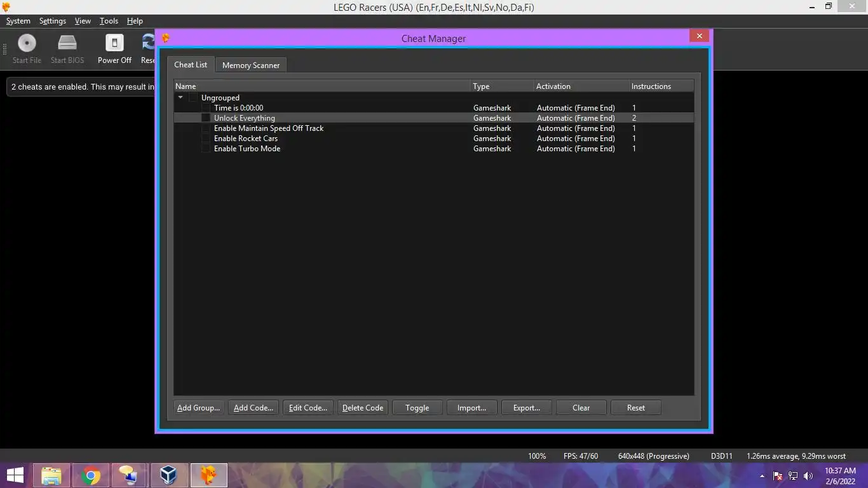Click Activation cell of Unlock Everything row
Screen dimensions: 868x488
pyautogui.click(x=576, y=118)
